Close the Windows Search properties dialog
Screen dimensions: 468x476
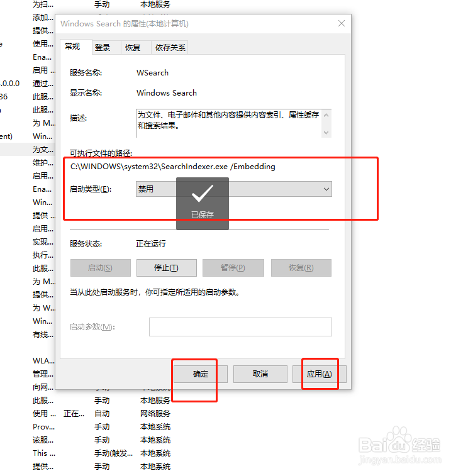click(342, 23)
